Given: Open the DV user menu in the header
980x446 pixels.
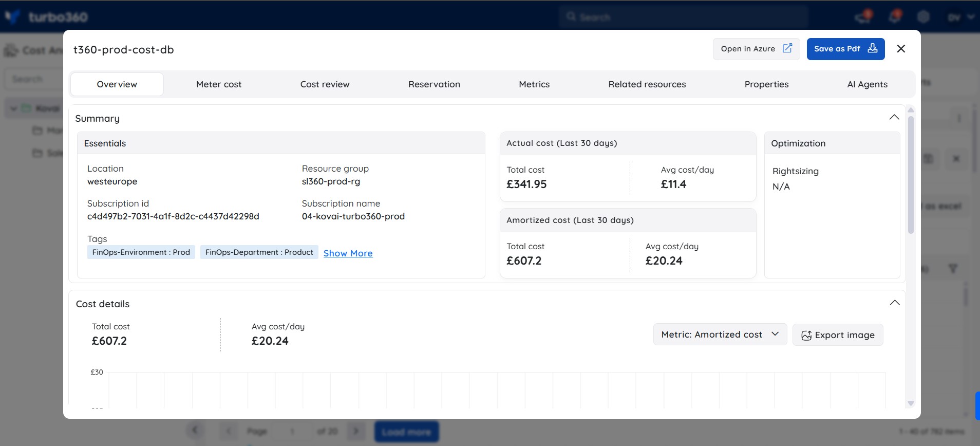Looking at the screenshot, I should (x=960, y=17).
